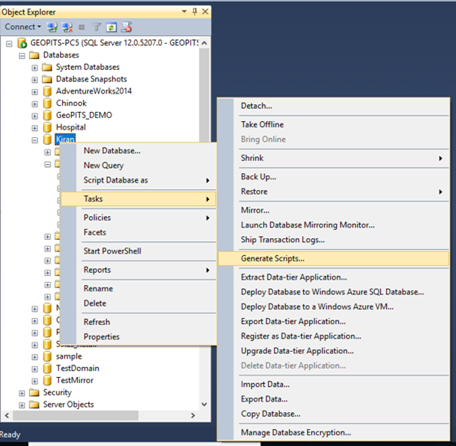Open the Connect dropdown

click(22, 27)
